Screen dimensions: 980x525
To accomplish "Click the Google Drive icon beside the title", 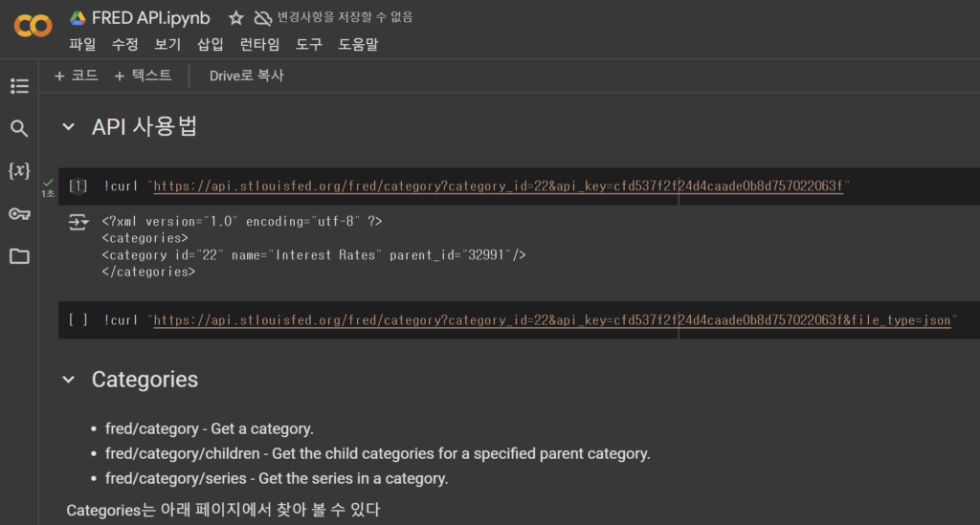I will 78,18.
